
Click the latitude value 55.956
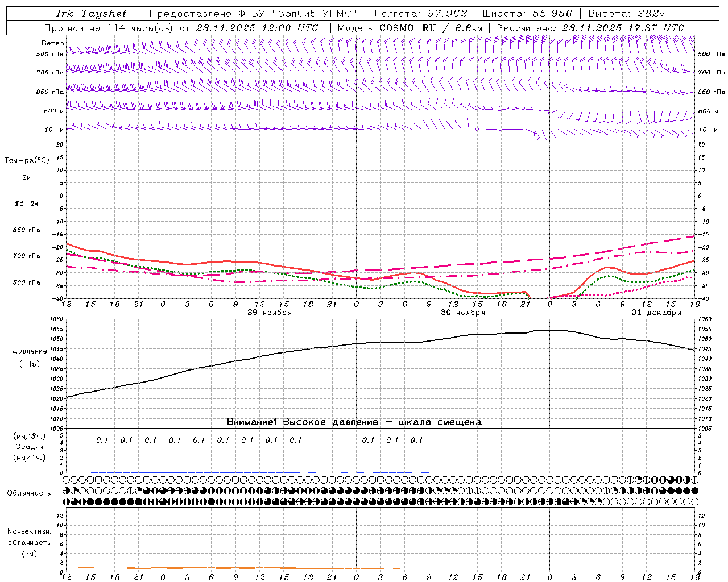coord(552,14)
